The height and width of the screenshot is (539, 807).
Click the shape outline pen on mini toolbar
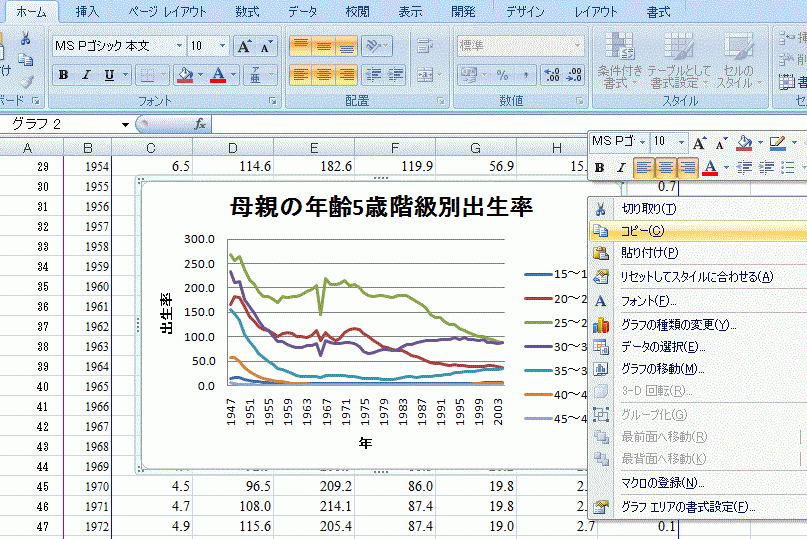(x=777, y=142)
